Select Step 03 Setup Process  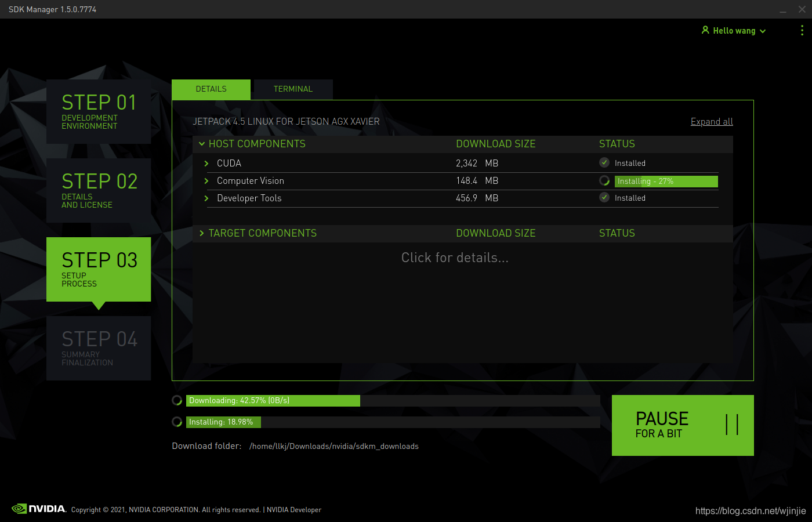[x=99, y=269]
